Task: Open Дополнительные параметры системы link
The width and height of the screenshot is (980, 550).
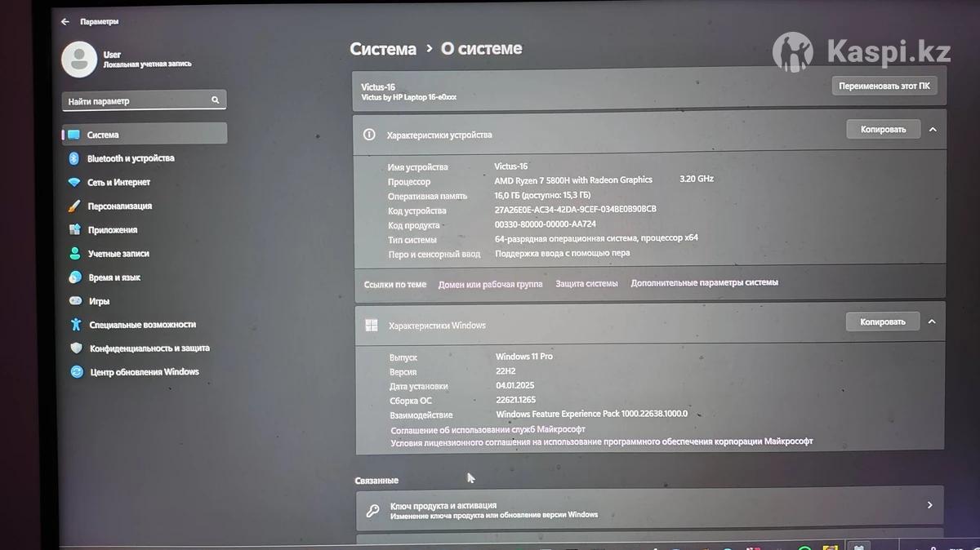Action: (704, 282)
